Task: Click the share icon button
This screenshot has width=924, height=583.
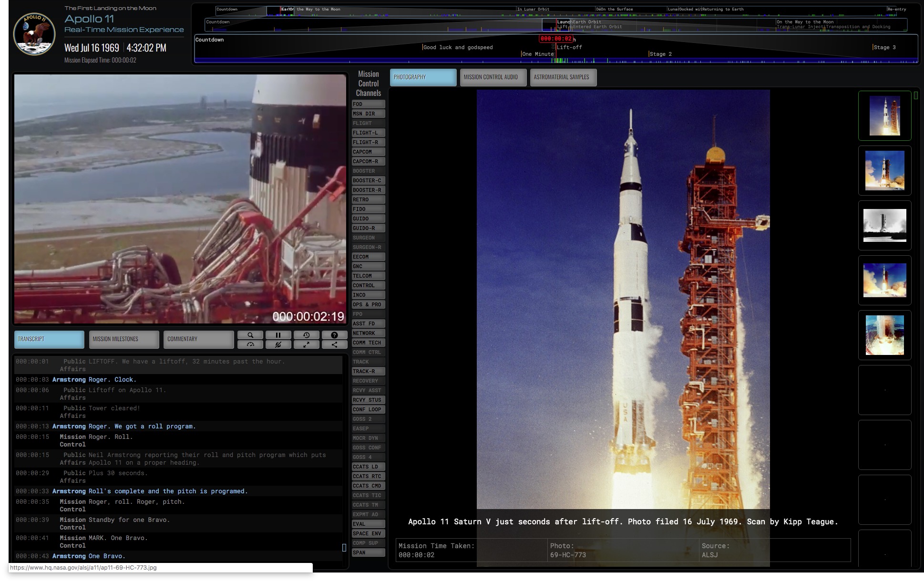Action: click(334, 344)
